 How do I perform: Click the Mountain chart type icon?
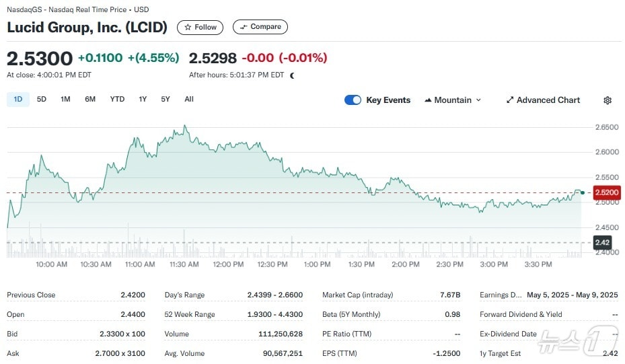(428, 100)
